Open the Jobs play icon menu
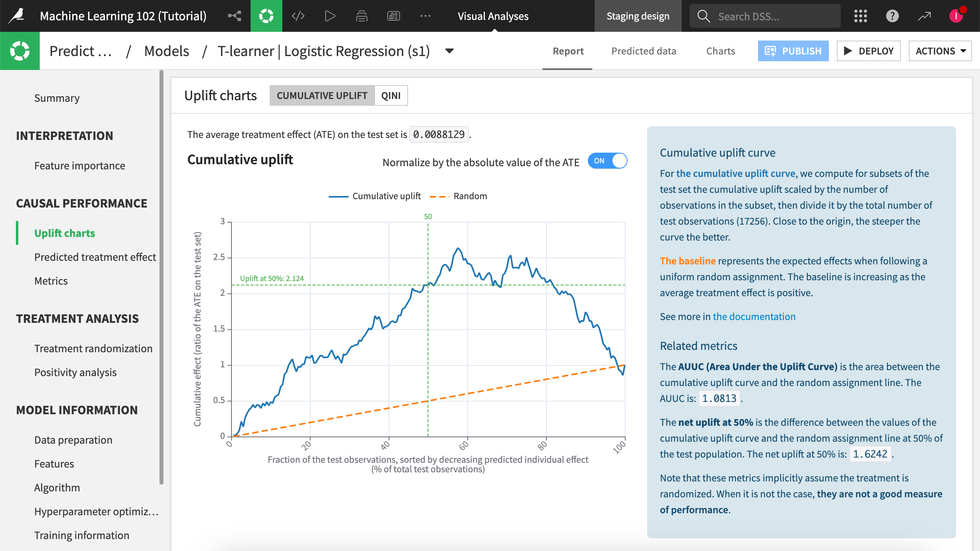The width and height of the screenshot is (980, 551). click(x=330, y=16)
